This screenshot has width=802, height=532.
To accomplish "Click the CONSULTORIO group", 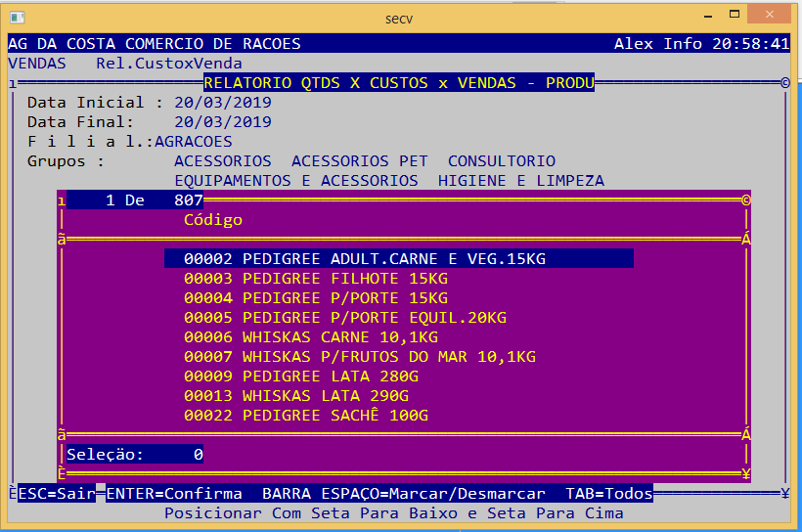I will (502, 161).
